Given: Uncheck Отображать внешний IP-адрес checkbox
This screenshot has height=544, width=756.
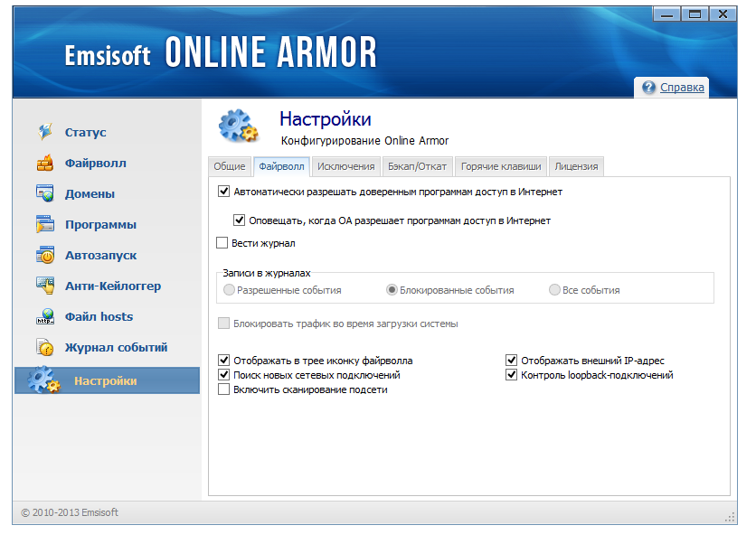Looking at the screenshot, I should [x=511, y=360].
